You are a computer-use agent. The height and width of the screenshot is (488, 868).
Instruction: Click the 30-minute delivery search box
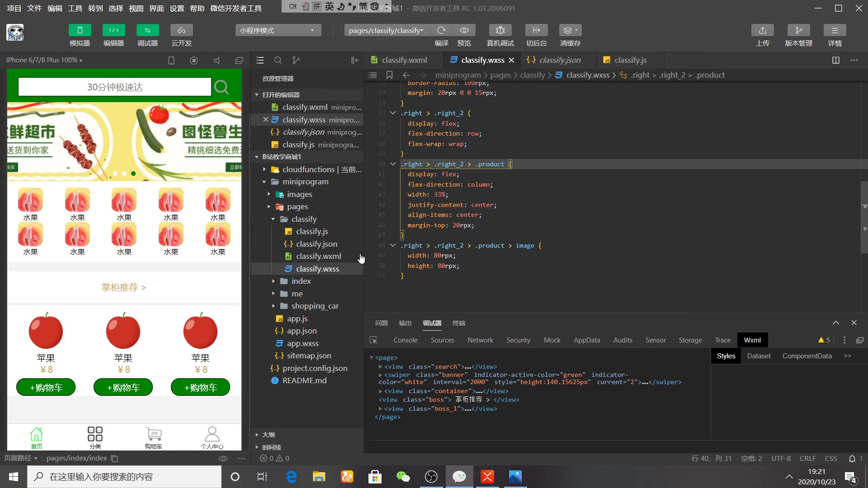coord(115,87)
